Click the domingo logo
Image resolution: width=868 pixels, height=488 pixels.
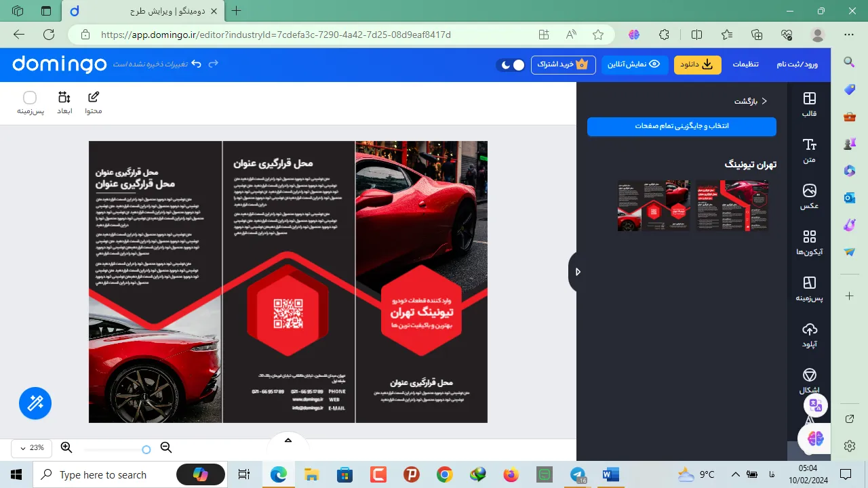click(x=60, y=64)
